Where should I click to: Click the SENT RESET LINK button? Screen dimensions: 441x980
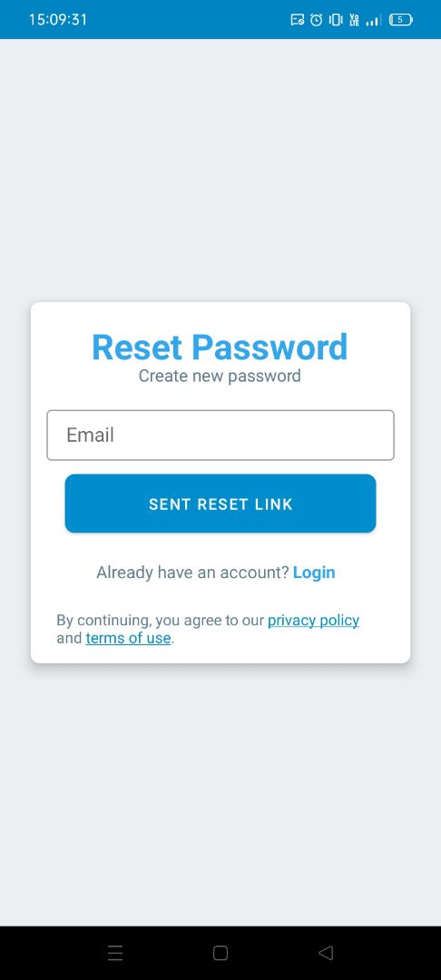pos(220,504)
